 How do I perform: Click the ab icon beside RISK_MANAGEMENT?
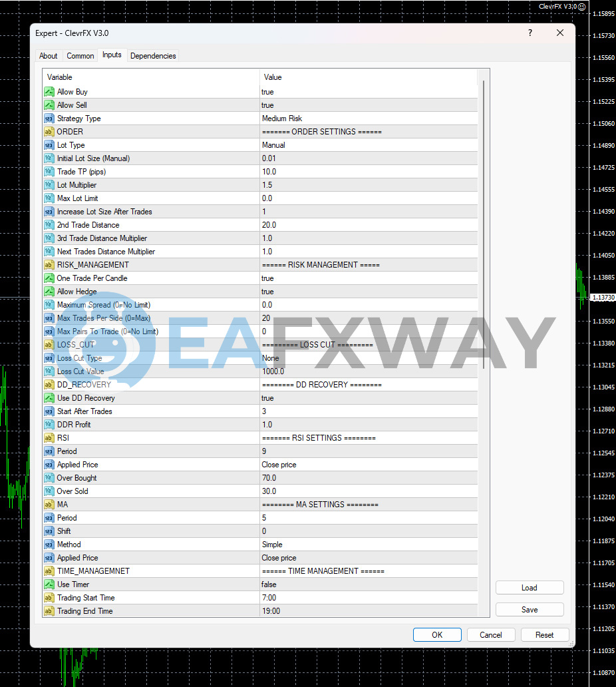(x=49, y=264)
